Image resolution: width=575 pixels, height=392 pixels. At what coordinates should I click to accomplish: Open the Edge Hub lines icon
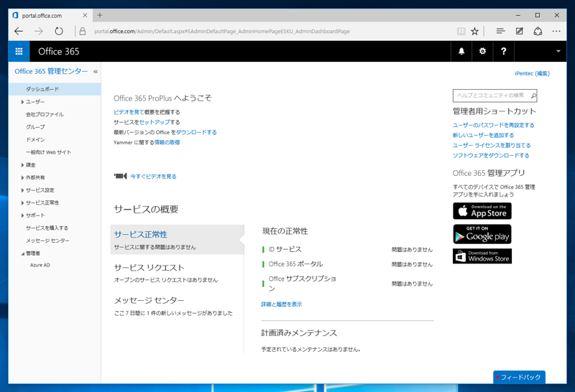[x=500, y=31]
